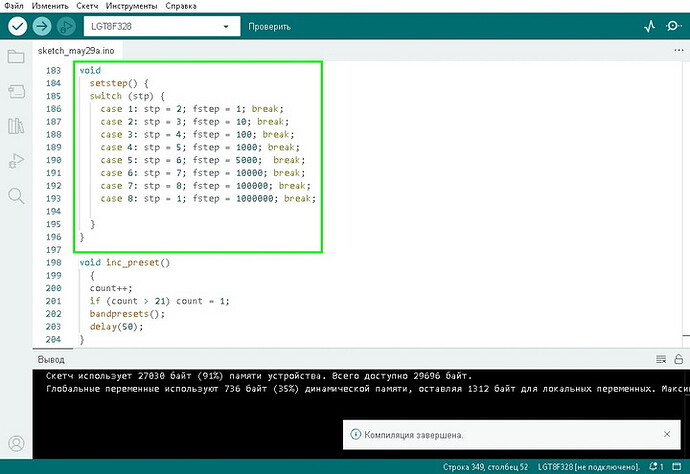690x474 pixels.
Task: Open the Файл menu
Action: point(14,6)
